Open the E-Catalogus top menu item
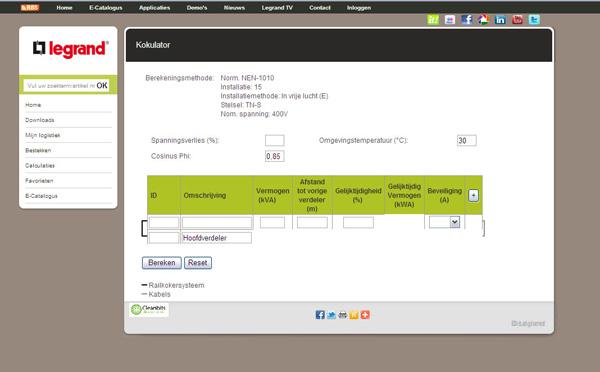Image resolution: width=600 pixels, height=372 pixels. tap(106, 8)
